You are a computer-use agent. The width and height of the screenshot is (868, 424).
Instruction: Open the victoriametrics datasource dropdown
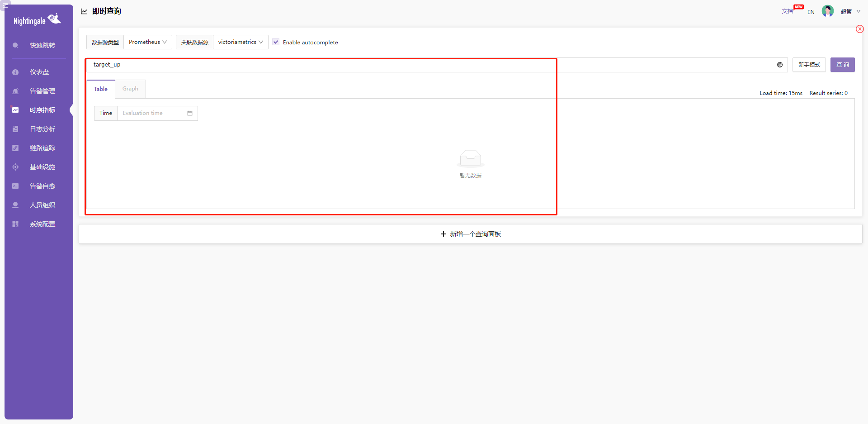click(240, 42)
